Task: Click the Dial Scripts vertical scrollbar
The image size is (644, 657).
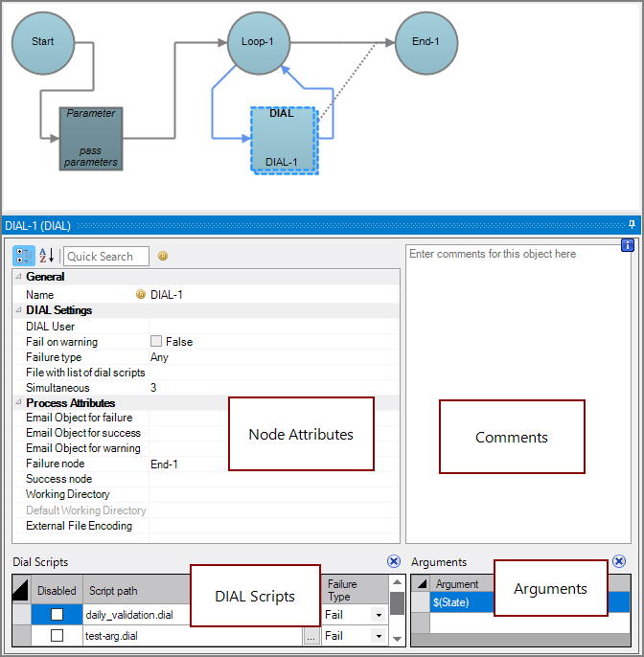Action: pyautogui.click(x=397, y=603)
